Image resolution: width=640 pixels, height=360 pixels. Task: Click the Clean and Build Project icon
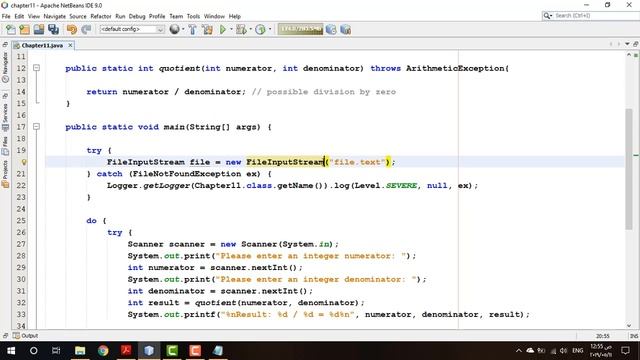point(207,29)
